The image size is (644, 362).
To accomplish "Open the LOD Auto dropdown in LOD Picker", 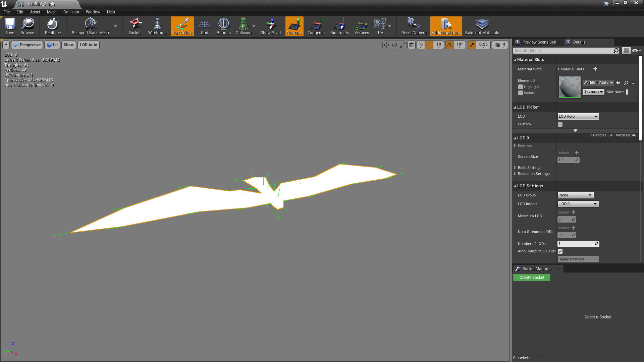I will click(578, 116).
